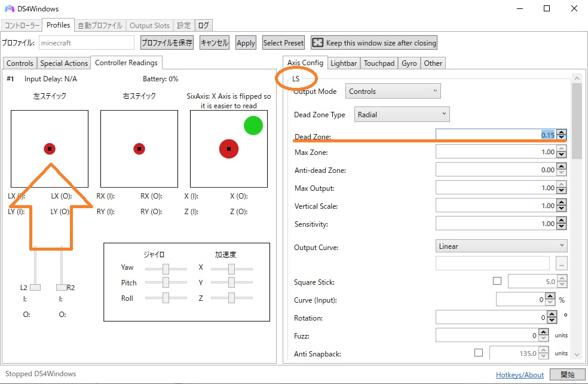Switch to the Gyro tab
Image resolution: width=588 pixels, height=384 pixels.
(409, 63)
